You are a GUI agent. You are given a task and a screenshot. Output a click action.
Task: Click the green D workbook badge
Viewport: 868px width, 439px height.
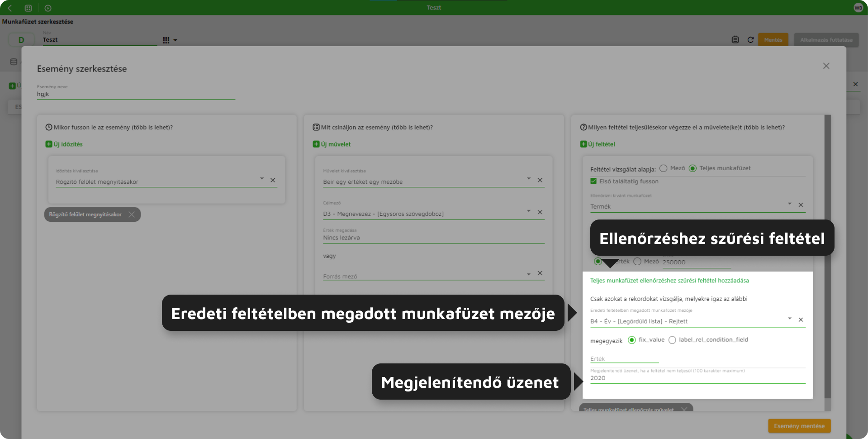point(21,40)
